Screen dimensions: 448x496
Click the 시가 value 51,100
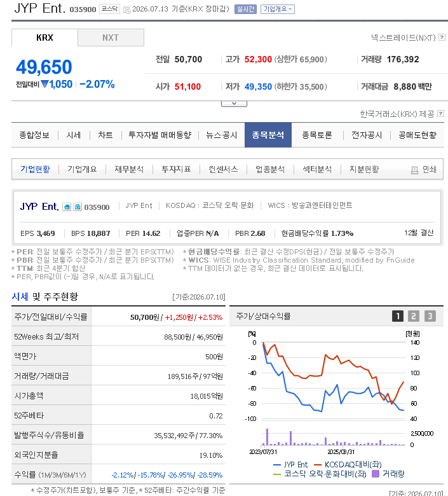pyautogui.click(x=187, y=86)
